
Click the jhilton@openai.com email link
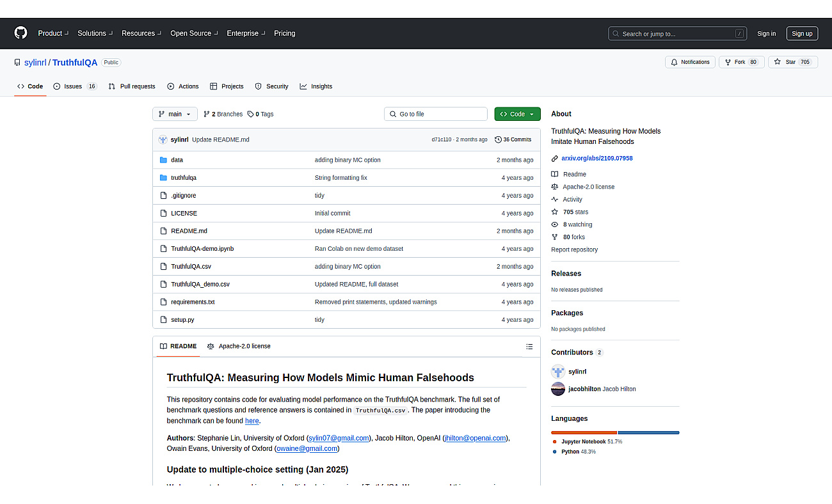click(475, 438)
